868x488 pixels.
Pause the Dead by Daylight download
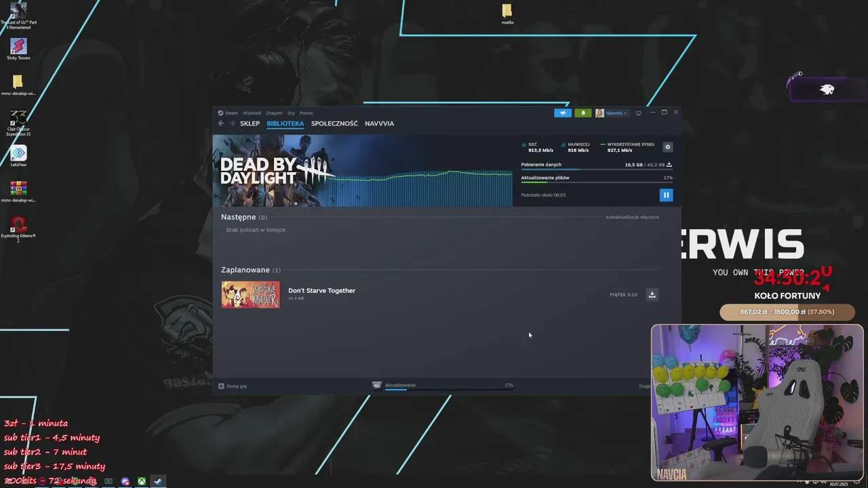coord(666,195)
